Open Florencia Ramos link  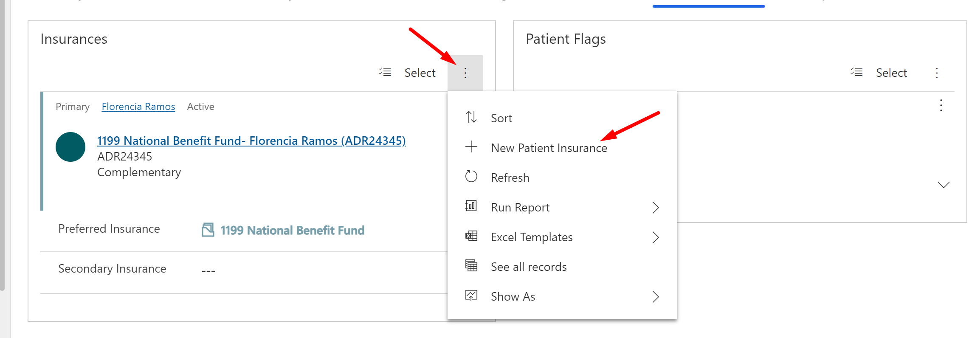coord(138,107)
